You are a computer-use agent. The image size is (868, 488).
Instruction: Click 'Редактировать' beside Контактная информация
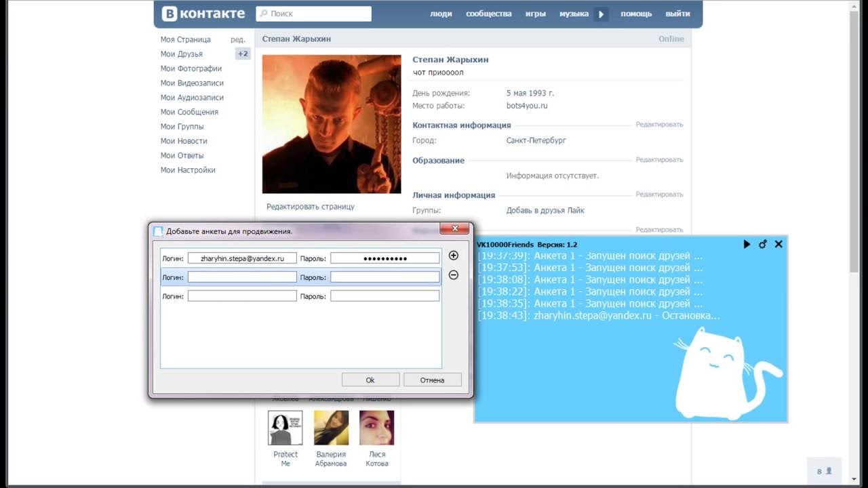click(659, 125)
